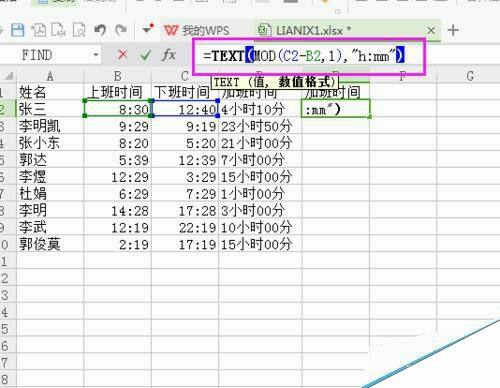This screenshot has height=388, width=500.
Task: Click the cell showing 3小时00分
Action: pyautogui.click(x=260, y=210)
